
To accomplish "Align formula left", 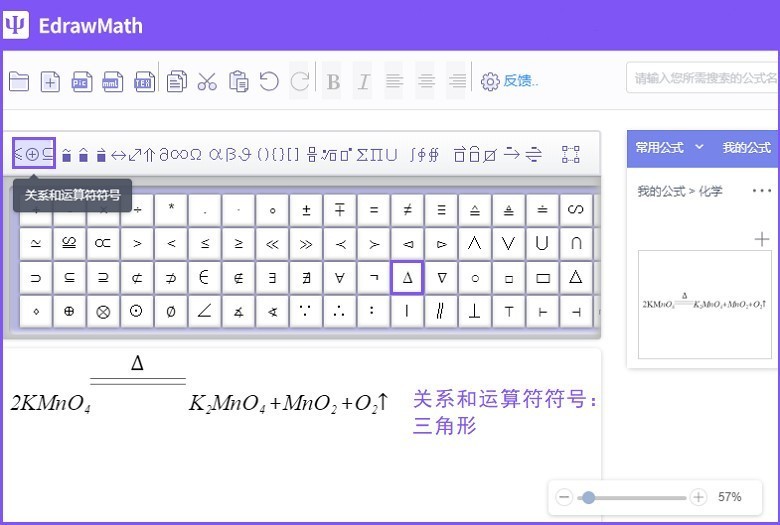I will tap(394, 81).
